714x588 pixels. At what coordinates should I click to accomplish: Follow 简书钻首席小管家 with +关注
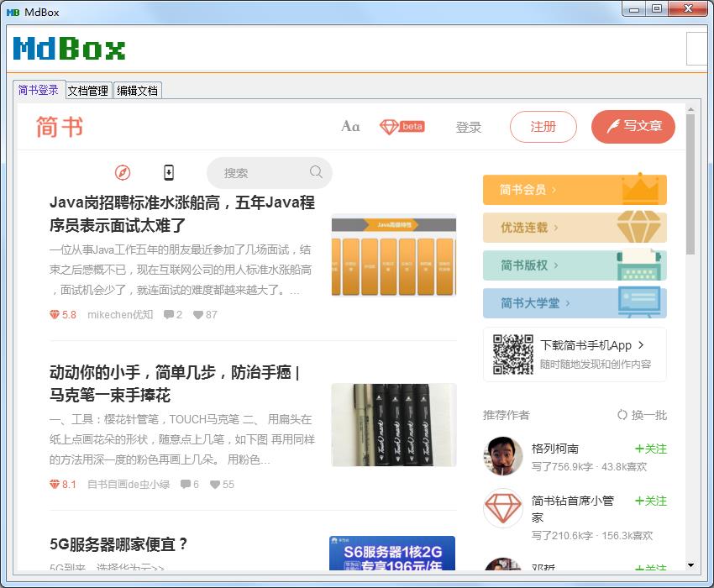(x=651, y=501)
